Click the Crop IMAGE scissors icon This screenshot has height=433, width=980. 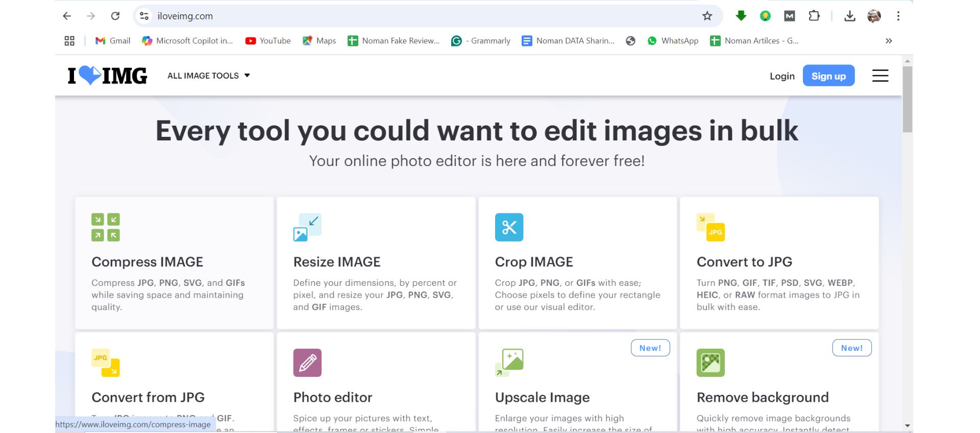[509, 227]
